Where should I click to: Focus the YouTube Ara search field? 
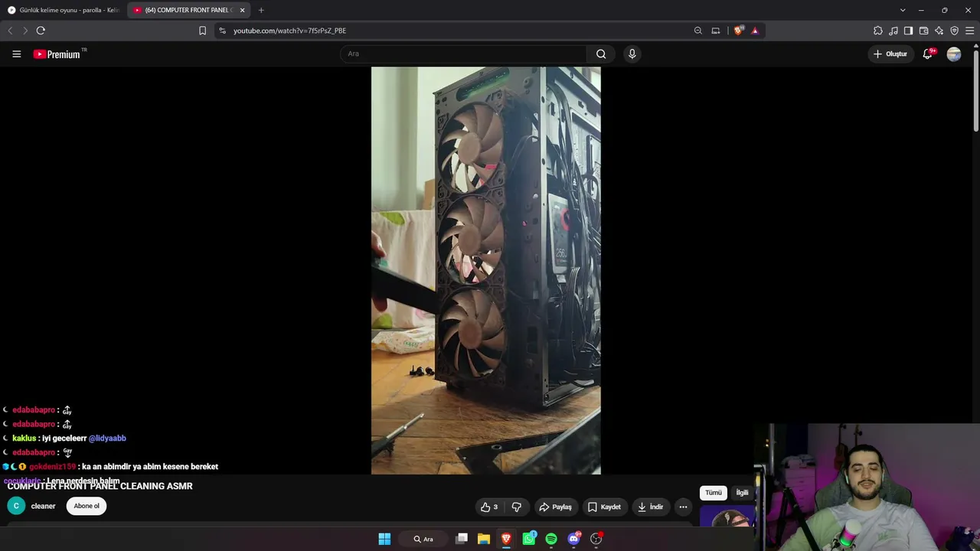[x=463, y=54]
